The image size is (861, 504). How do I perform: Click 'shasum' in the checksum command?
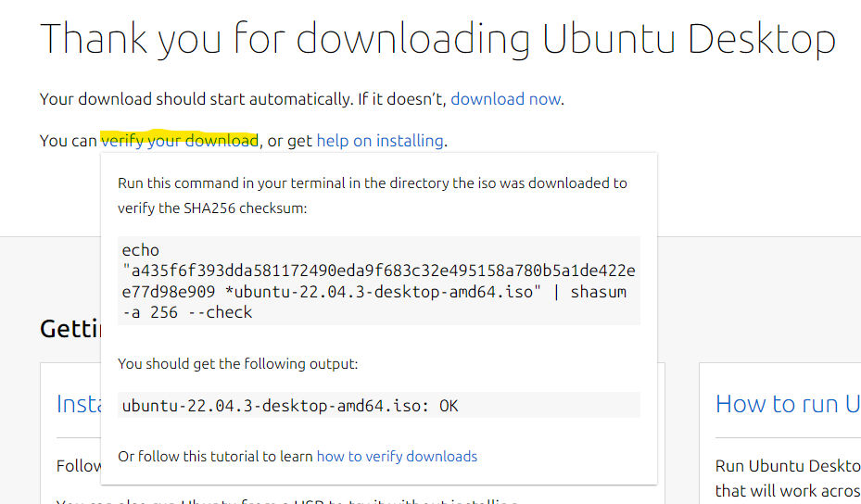(598, 292)
